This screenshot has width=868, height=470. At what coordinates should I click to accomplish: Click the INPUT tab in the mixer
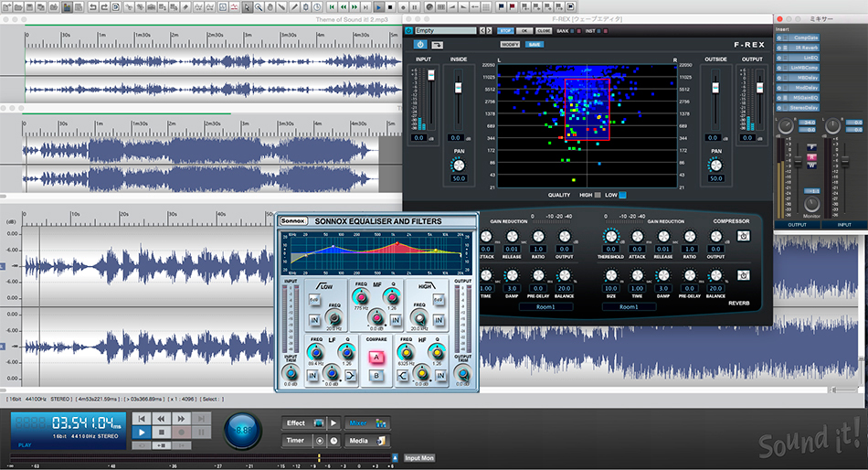(x=844, y=224)
